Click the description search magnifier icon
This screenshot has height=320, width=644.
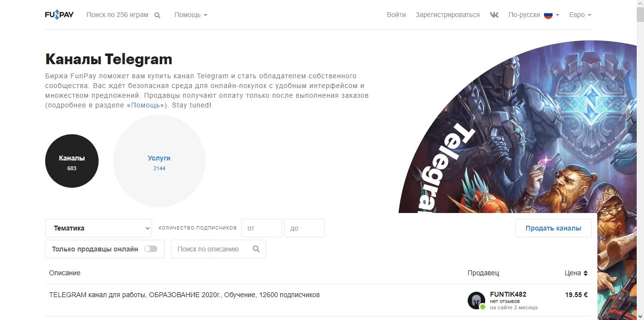(256, 249)
